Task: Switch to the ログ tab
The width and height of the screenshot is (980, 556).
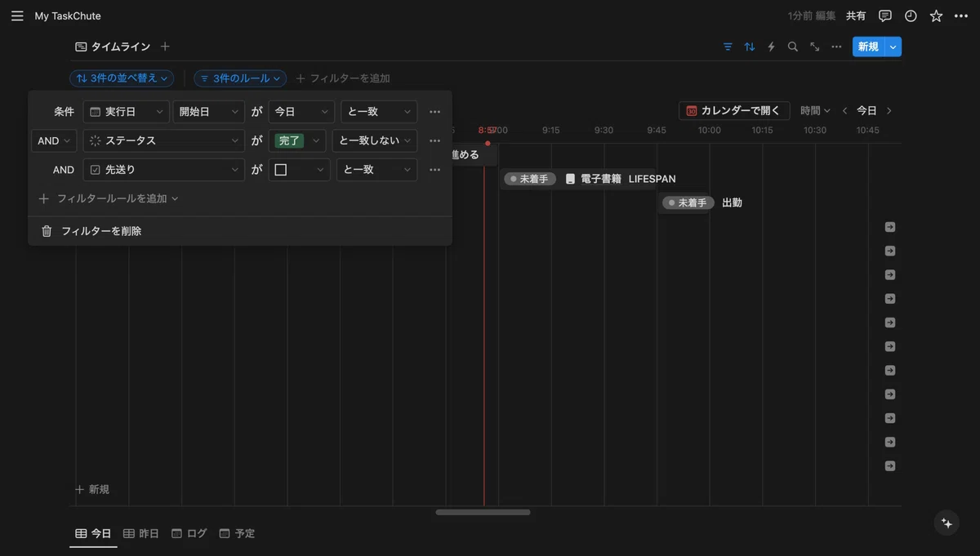Action: point(189,533)
